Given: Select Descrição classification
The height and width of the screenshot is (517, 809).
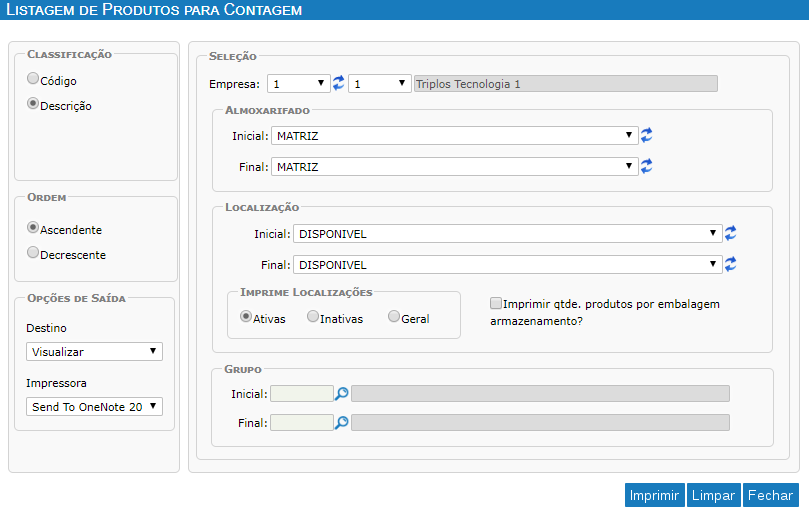Looking at the screenshot, I should [x=33, y=104].
